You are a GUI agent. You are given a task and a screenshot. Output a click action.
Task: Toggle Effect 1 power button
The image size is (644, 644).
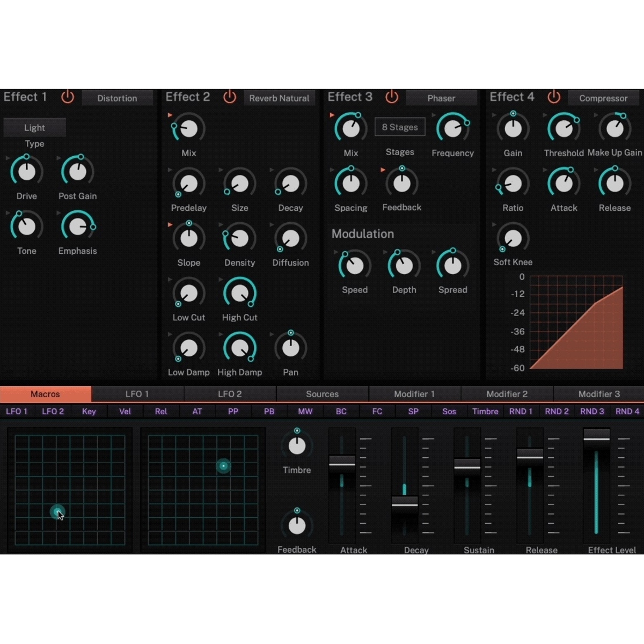[68, 97]
